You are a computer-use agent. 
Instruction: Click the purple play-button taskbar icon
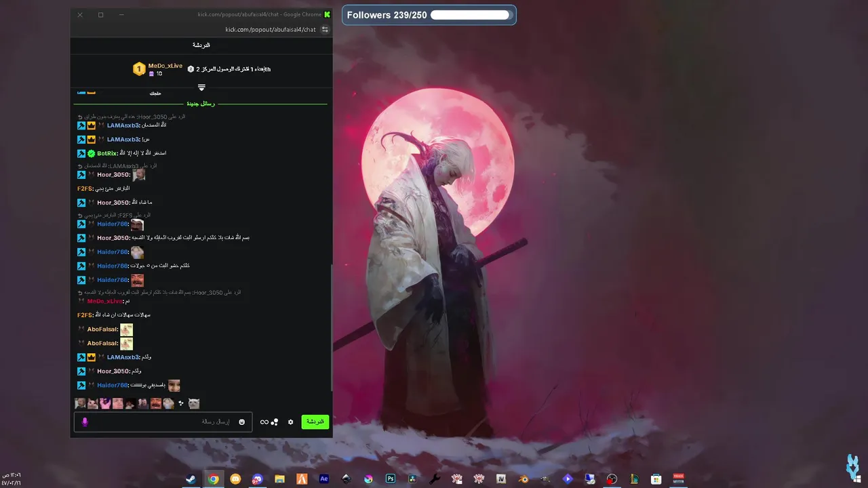pos(568,479)
